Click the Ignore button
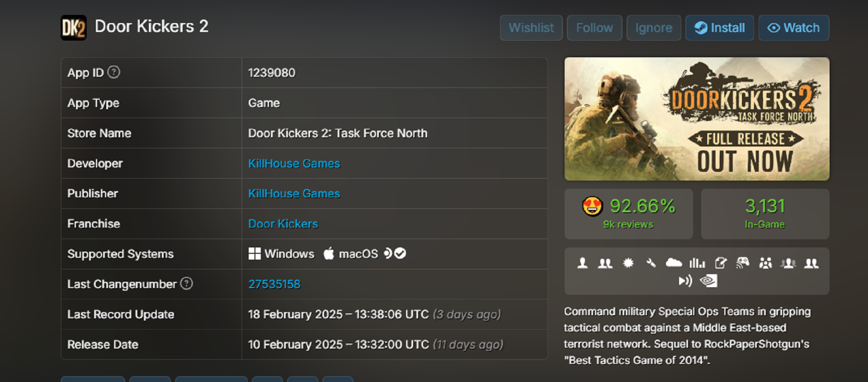 point(654,28)
